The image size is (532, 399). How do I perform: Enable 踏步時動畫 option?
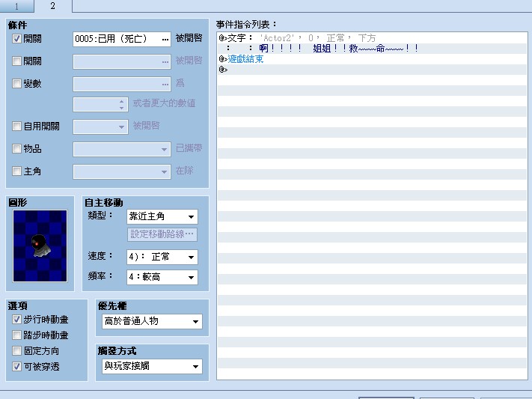(16, 335)
